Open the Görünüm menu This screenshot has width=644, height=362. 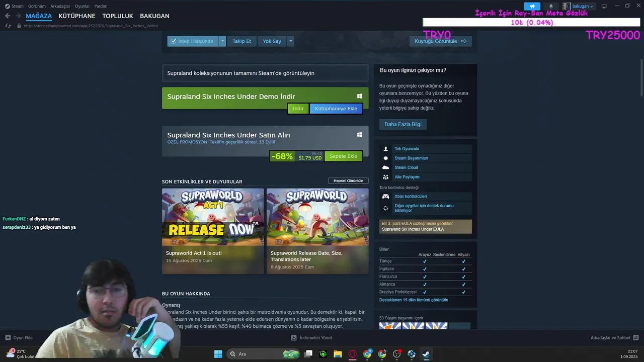pyautogui.click(x=37, y=6)
